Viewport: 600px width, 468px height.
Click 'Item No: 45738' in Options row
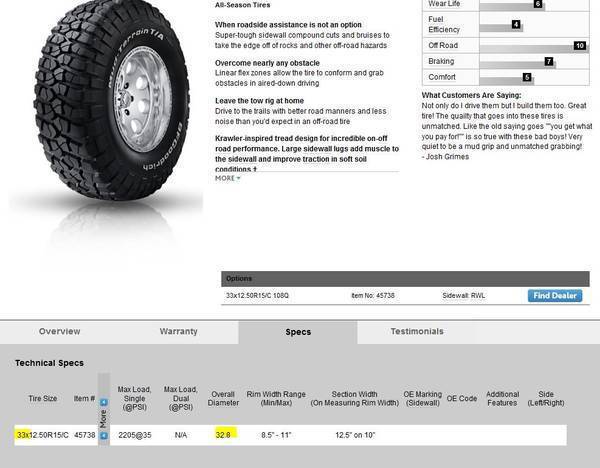[373, 295]
